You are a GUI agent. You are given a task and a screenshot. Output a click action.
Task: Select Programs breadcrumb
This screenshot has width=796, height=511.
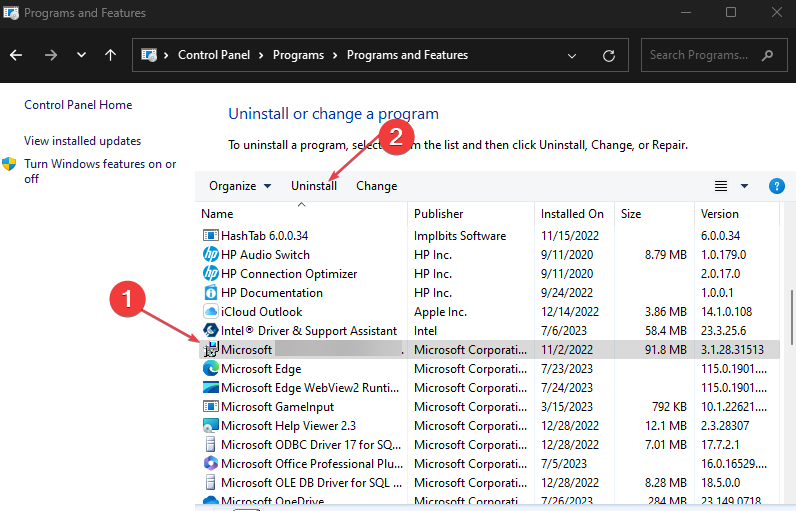(x=298, y=55)
